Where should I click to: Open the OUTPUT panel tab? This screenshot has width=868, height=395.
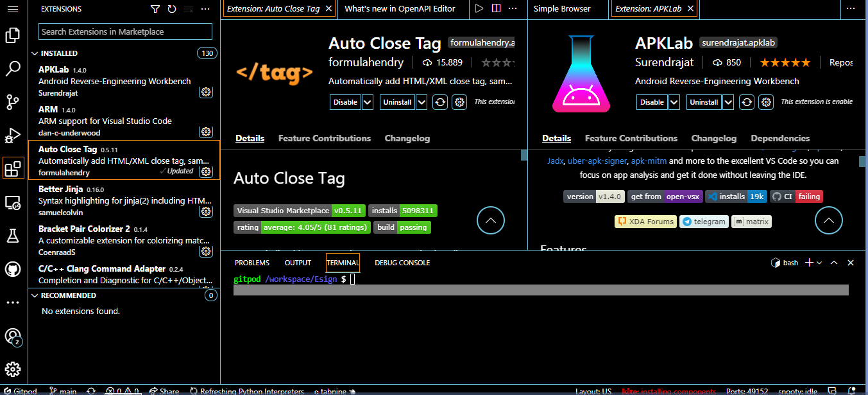(298, 263)
